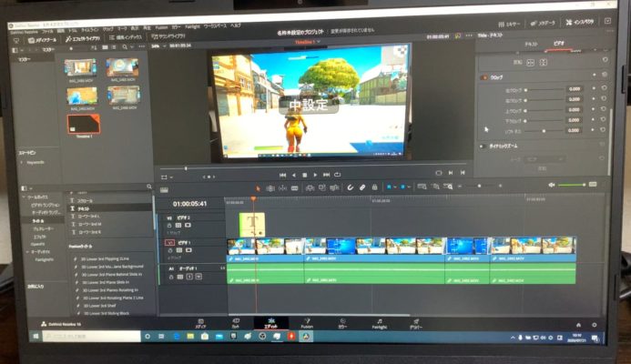Open the メタデータ panel
The image size is (631, 364).
pyautogui.click(x=543, y=24)
